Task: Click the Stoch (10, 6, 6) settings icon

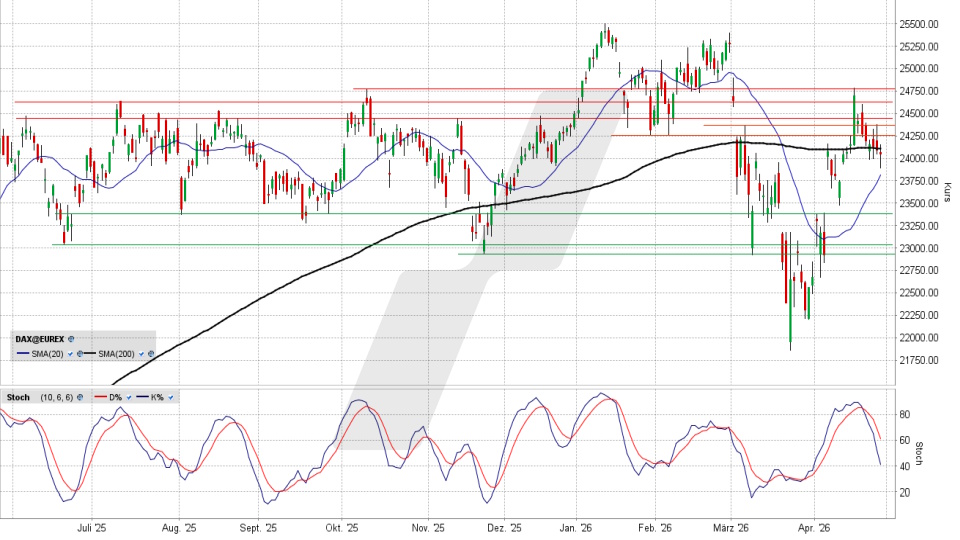Action: point(82,397)
